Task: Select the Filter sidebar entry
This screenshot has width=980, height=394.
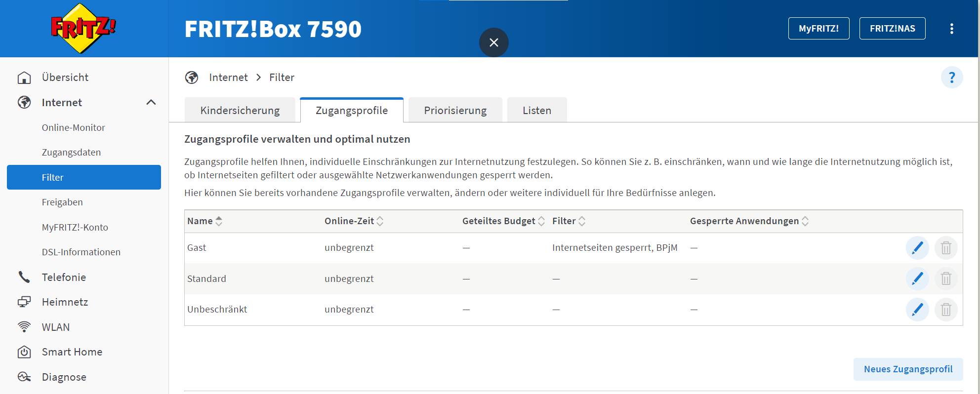Action: [x=84, y=177]
